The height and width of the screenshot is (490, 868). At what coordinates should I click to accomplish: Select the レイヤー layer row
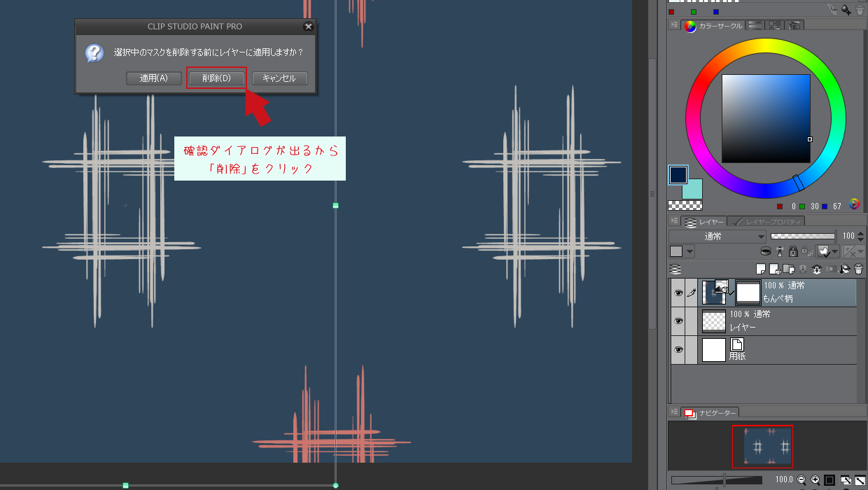pos(778,321)
